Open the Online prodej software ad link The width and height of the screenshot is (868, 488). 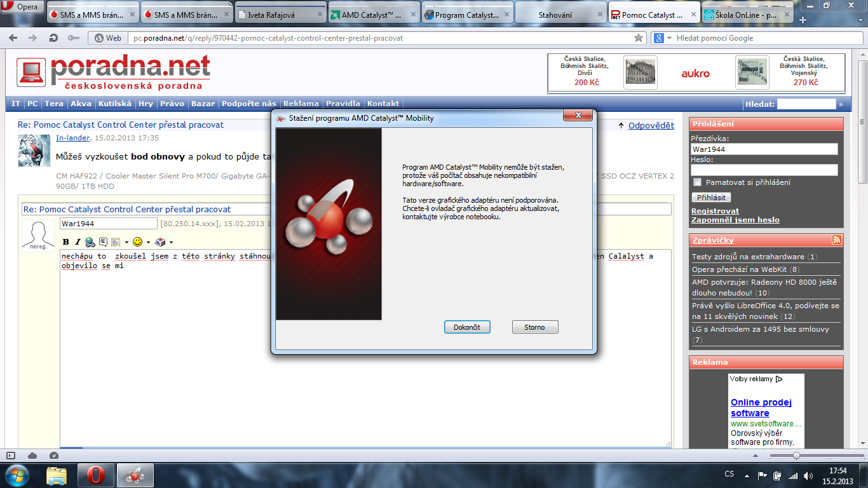tap(761, 407)
